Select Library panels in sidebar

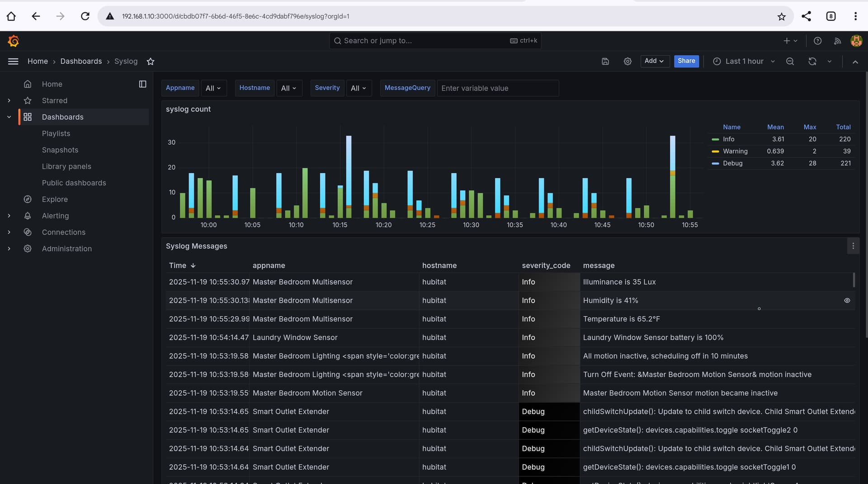[x=66, y=166]
